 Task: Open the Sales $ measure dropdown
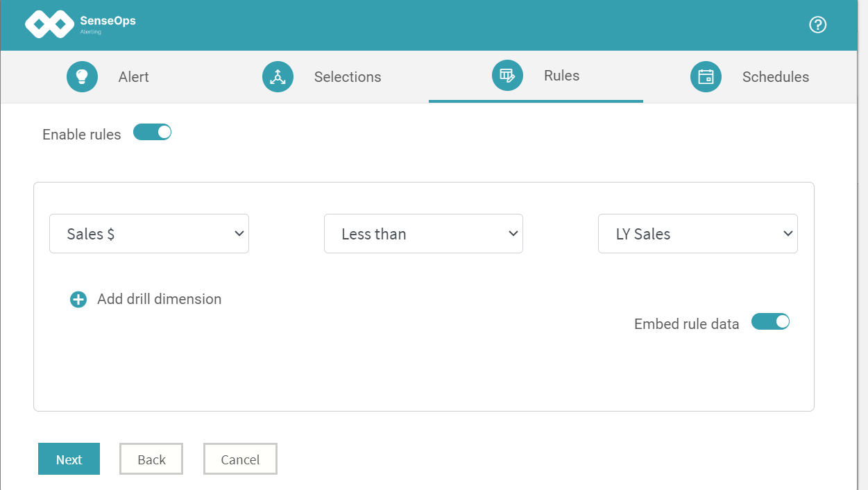click(149, 234)
